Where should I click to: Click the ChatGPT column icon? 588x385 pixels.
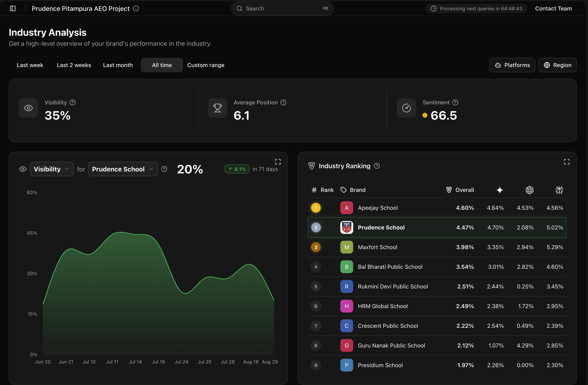point(529,190)
